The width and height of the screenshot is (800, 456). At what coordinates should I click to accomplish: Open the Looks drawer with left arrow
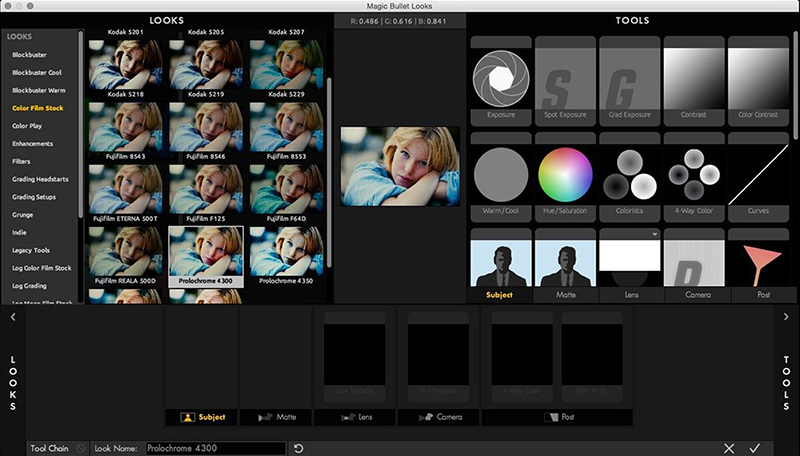(x=13, y=317)
